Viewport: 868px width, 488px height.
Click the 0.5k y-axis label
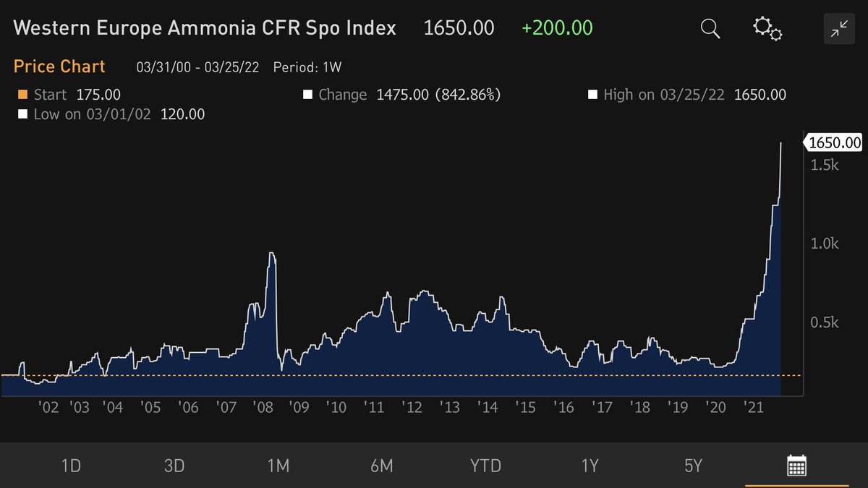(x=824, y=322)
